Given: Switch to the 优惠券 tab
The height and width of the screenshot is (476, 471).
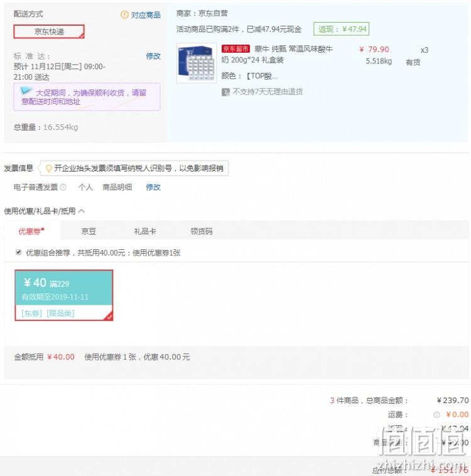Looking at the screenshot, I should pyautogui.click(x=31, y=231).
